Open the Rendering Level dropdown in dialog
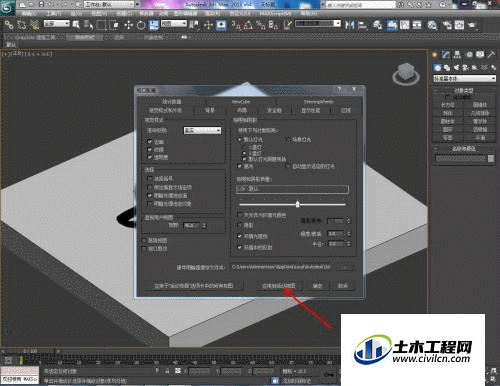Screen dimensions: 500x386 202,130
